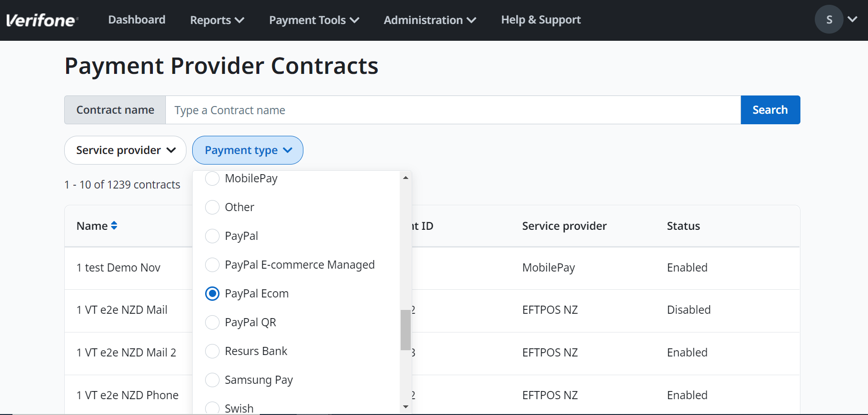
Task: Pick the Resurs Bank payment type
Action: [212, 351]
